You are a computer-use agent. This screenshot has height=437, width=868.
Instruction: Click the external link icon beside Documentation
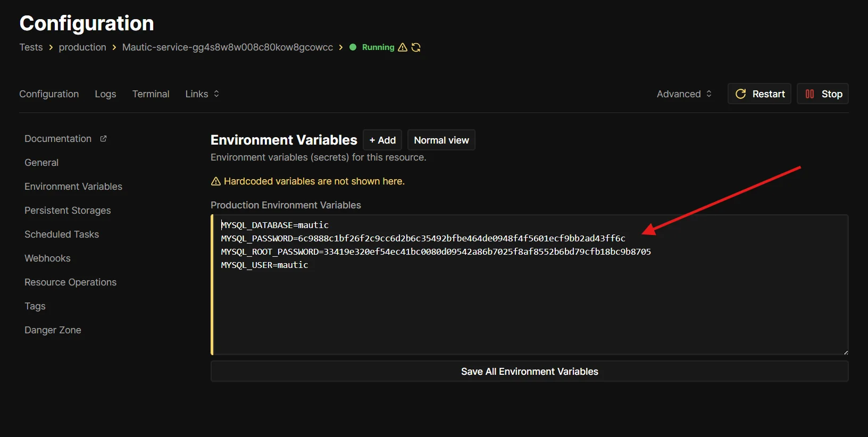tap(103, 139)
